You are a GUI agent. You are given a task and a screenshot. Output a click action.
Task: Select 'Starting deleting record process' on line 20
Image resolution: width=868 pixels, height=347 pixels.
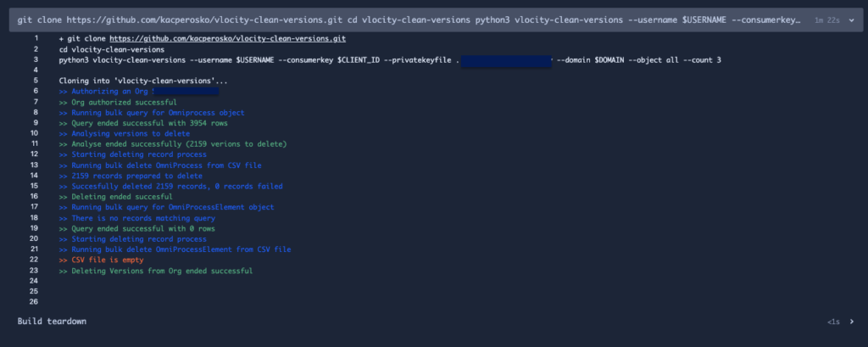(133, 239)
